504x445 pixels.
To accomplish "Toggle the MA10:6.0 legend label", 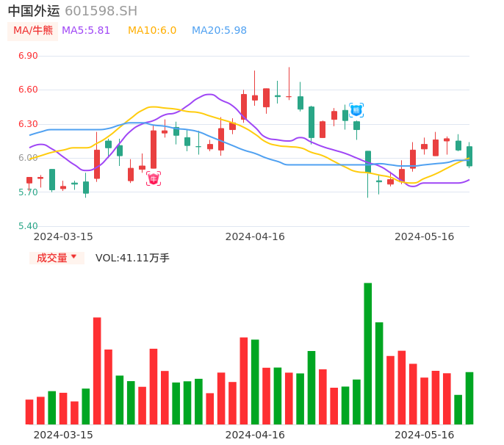I will [152, 31].
